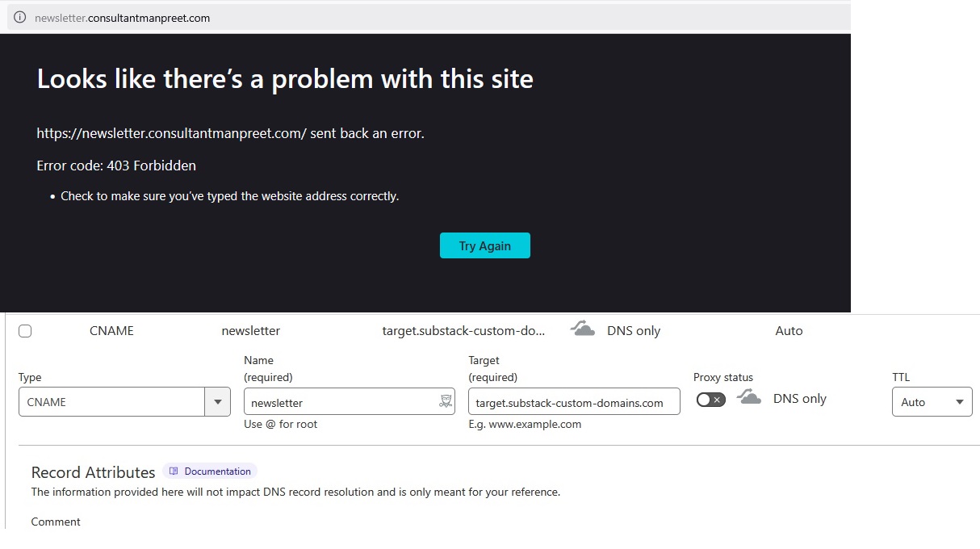Click the grey cloud icon in record summary row

pyautogui.click(x=583, y=329)
